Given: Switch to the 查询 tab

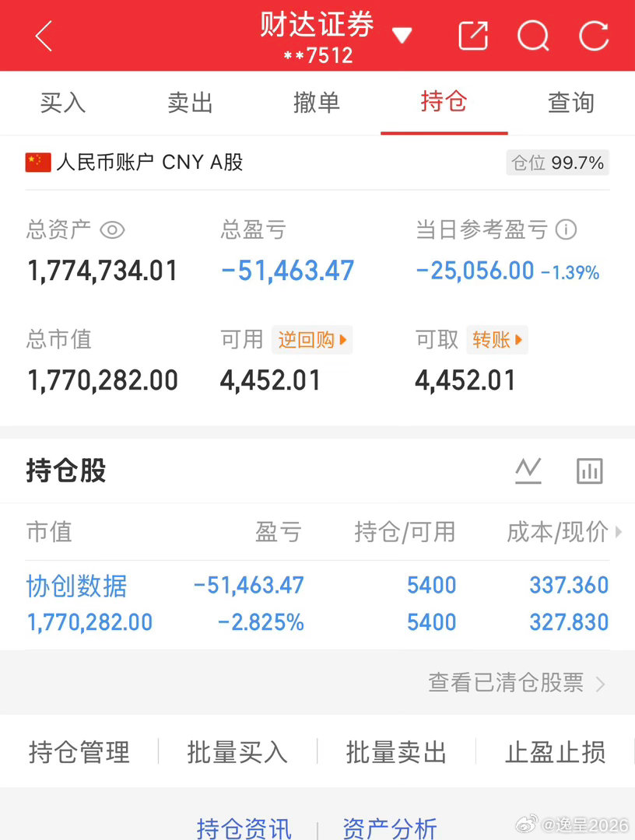Looking at the screenshot, I should [x=571, y=103].
